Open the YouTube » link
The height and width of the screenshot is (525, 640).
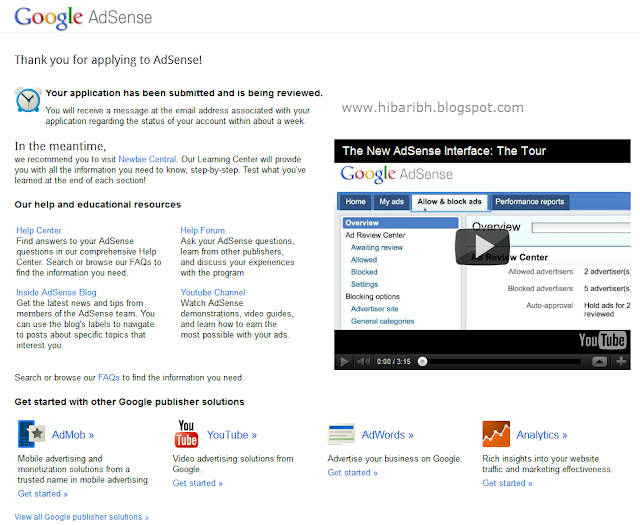232,435
